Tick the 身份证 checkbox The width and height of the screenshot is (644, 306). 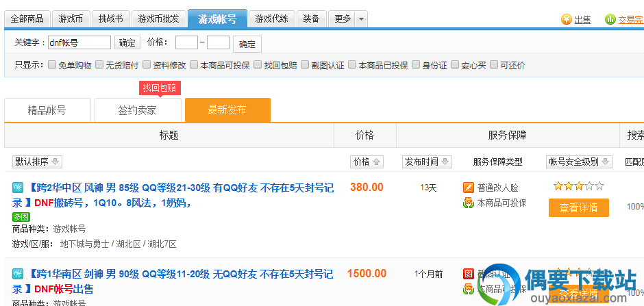click(x=416, y=64)
